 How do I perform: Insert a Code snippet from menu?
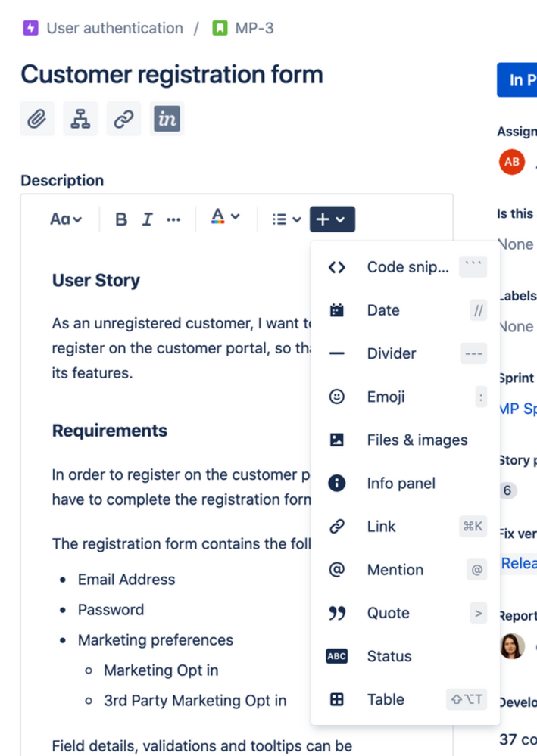click(406, 266)
